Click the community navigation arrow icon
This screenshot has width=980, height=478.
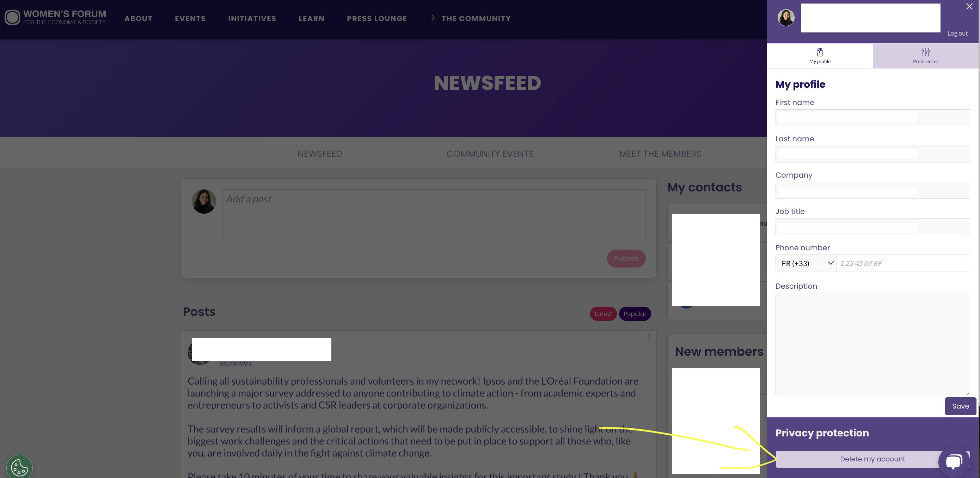[433, 18]
